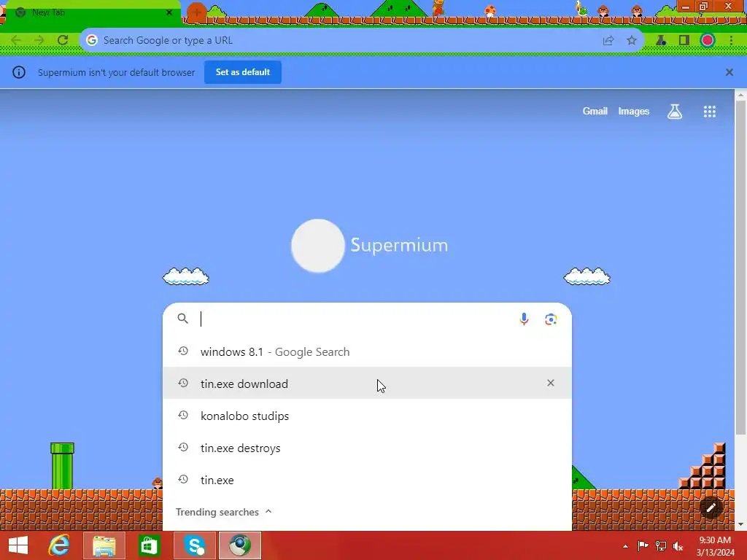Viewport: 747px width, 560px height.
Task: Open the Action Center flag icon
Action: [643, 545]
